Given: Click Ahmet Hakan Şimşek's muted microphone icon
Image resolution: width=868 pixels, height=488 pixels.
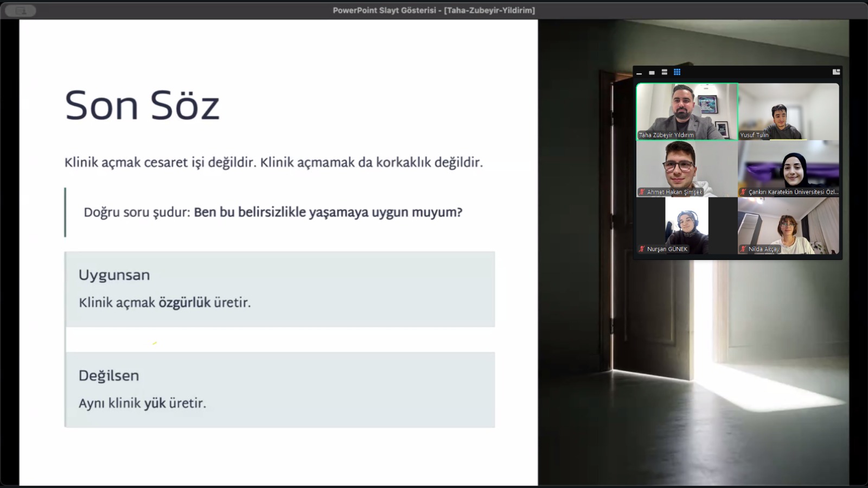Looking at the screenshot, I should 642,192.
